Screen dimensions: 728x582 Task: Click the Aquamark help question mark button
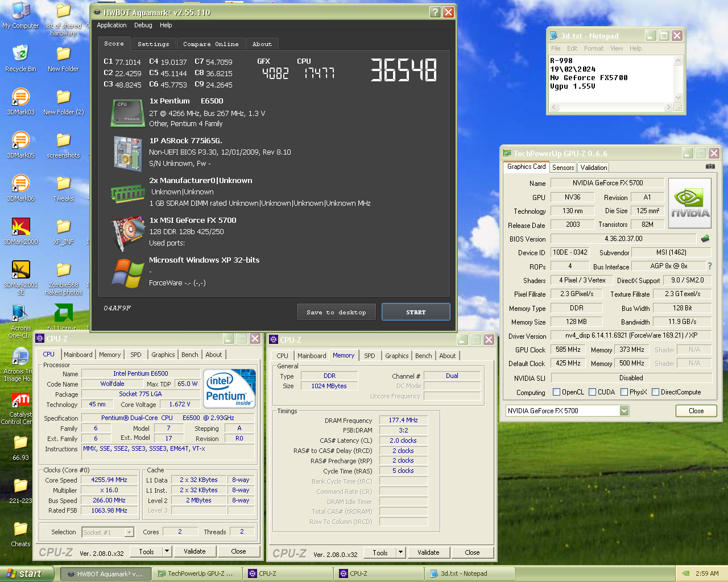point(435,12)
